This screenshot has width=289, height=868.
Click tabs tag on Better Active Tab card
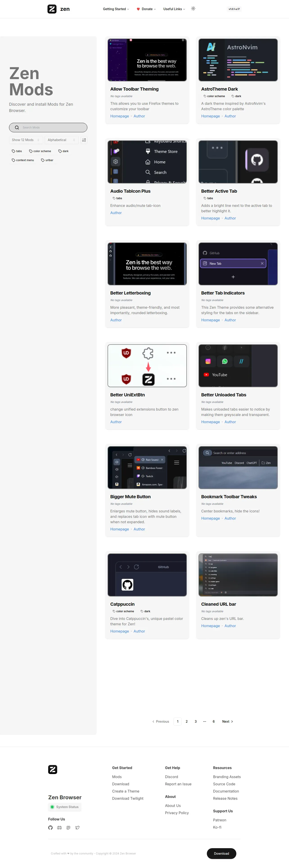click(208, 198)
